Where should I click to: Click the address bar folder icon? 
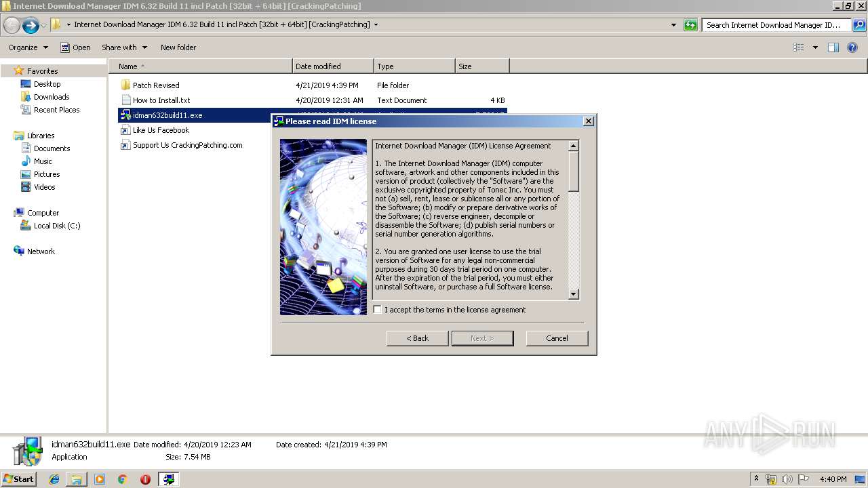(x=56, y=24)
